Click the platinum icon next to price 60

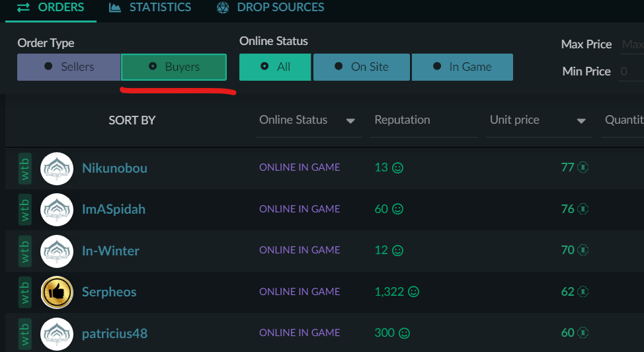click(x=583, y=333)
